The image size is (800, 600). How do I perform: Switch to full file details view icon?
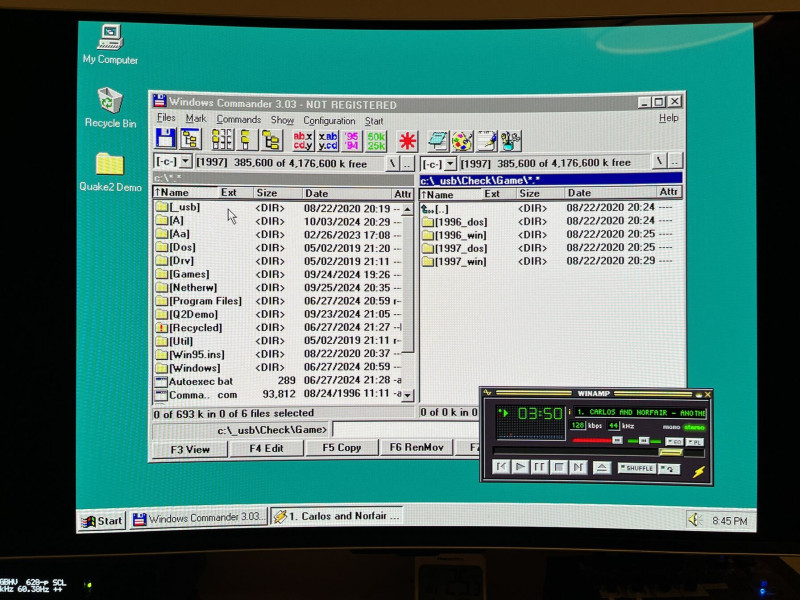coord(246,139)
